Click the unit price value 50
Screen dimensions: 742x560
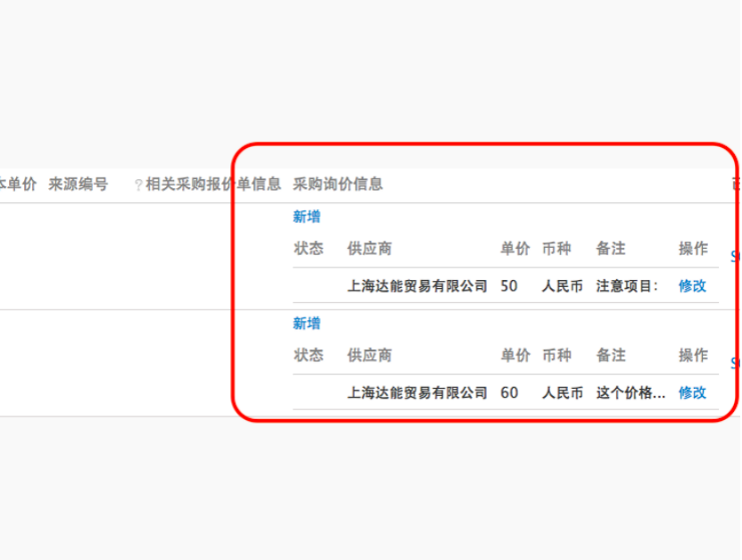pos(509,286)
